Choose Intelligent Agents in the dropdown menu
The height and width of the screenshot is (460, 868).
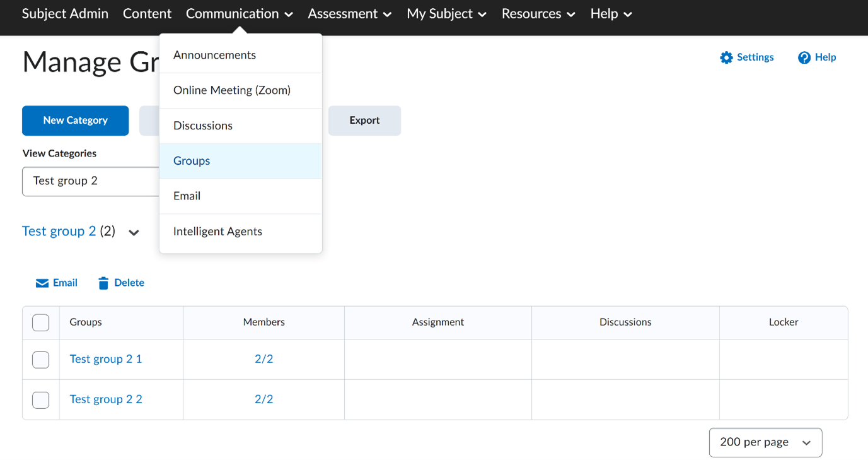click(217, 232)
